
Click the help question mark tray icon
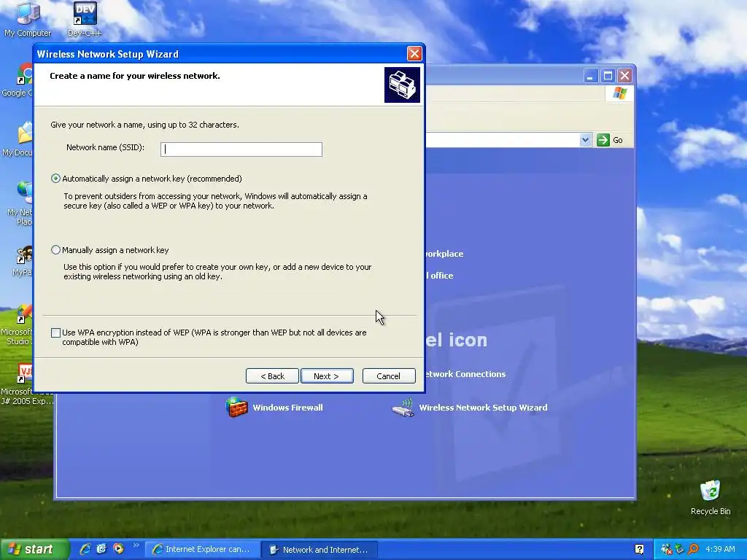pos(639,550)
